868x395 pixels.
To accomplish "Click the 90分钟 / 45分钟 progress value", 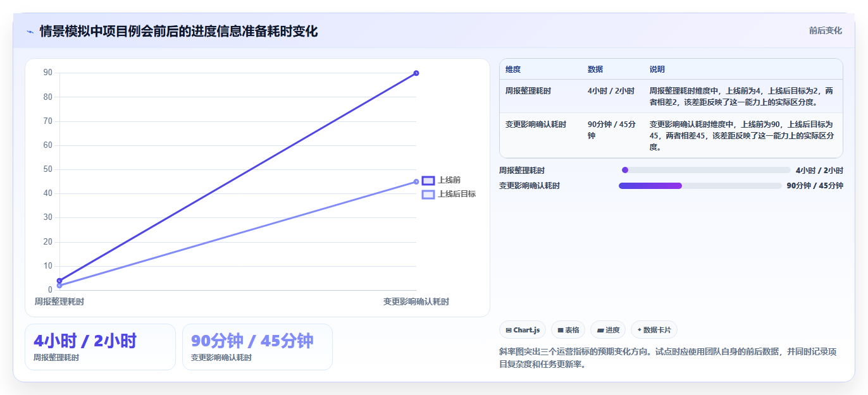I will pos(815,186).
